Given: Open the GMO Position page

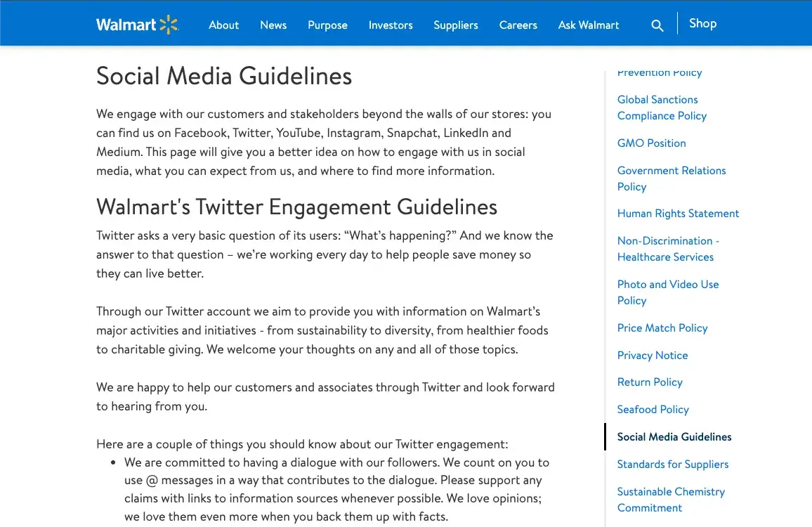Looking at the screenshot, I should (x=651, y=143).
